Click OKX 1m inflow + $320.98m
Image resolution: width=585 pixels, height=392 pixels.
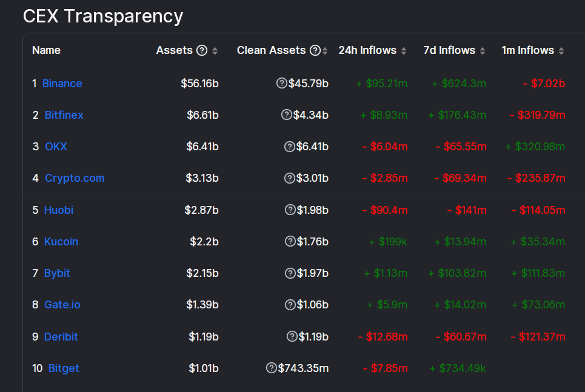coord(535,147)
